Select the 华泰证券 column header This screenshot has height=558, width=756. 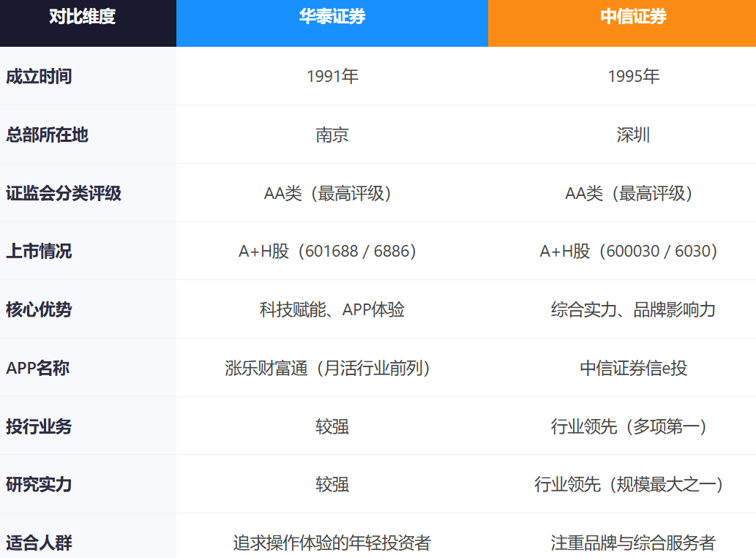pos(332,23)
